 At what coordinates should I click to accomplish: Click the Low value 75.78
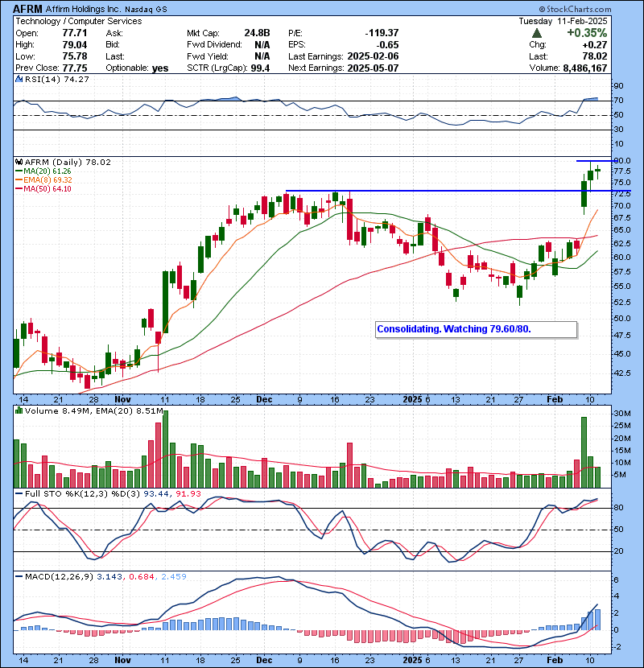click(75, 56)
